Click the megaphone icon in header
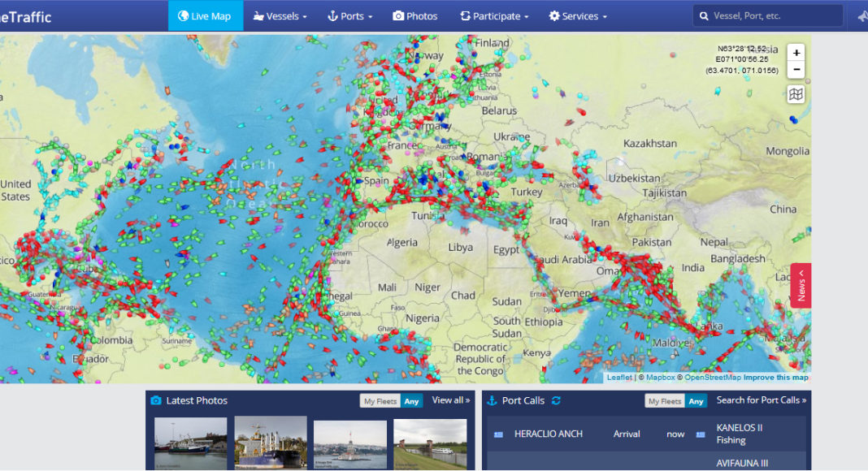Viewport: 868px width, 471px height. (x=861, y=16)
